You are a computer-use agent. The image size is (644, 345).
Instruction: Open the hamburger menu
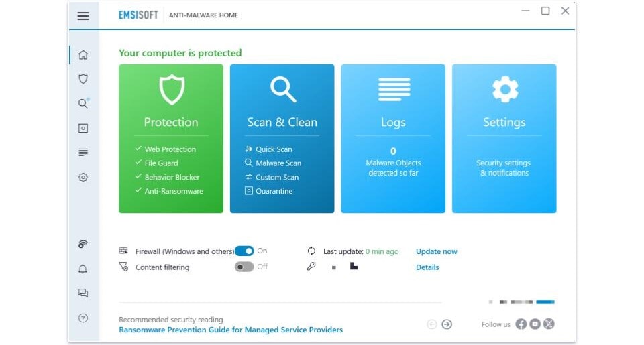point(83,16)
